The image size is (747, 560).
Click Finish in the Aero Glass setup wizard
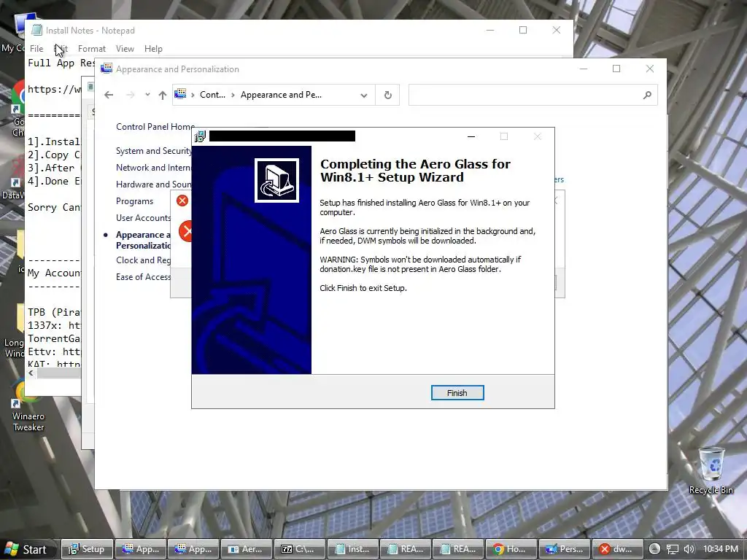[x=457, y=393]
